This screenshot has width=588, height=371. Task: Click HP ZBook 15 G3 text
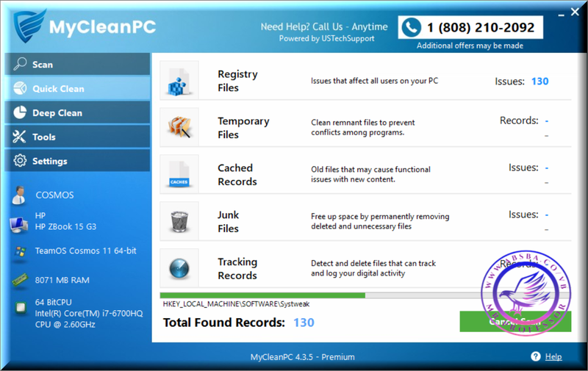coord(65,227)
